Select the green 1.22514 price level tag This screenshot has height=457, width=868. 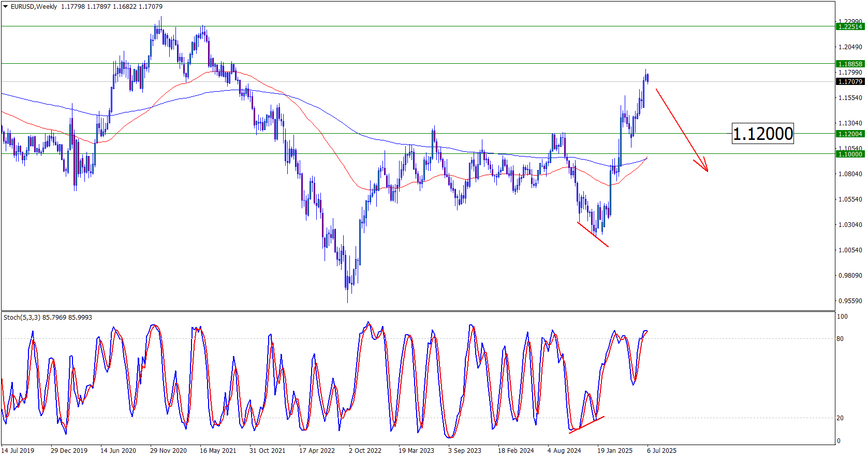click(850, 26)
